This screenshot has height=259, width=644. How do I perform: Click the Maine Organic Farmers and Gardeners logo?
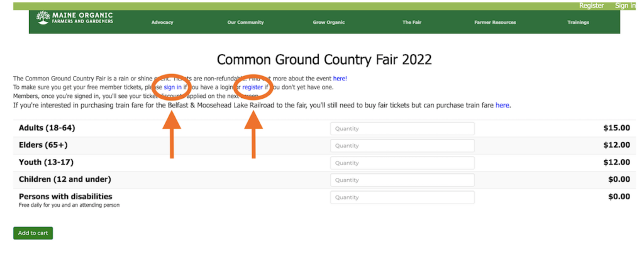tap(74, 18)
